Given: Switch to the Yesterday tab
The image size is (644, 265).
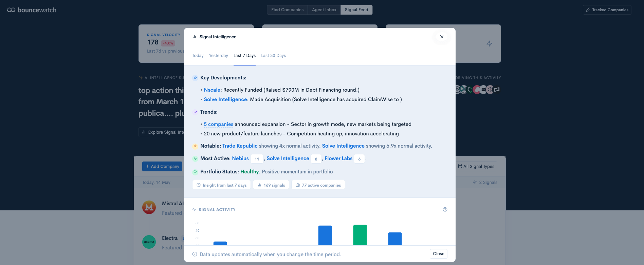Looking at the screenshot, I should pyautogui.click(x=219, y=56).
